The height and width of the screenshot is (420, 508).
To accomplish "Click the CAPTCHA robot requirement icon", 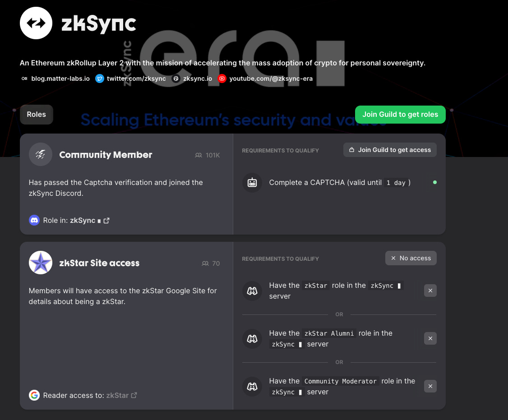I will pos(252,182).
